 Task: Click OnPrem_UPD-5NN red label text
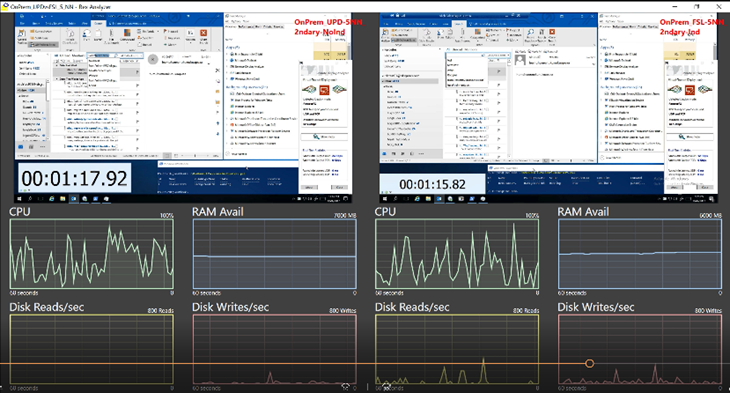pos(328,22)
